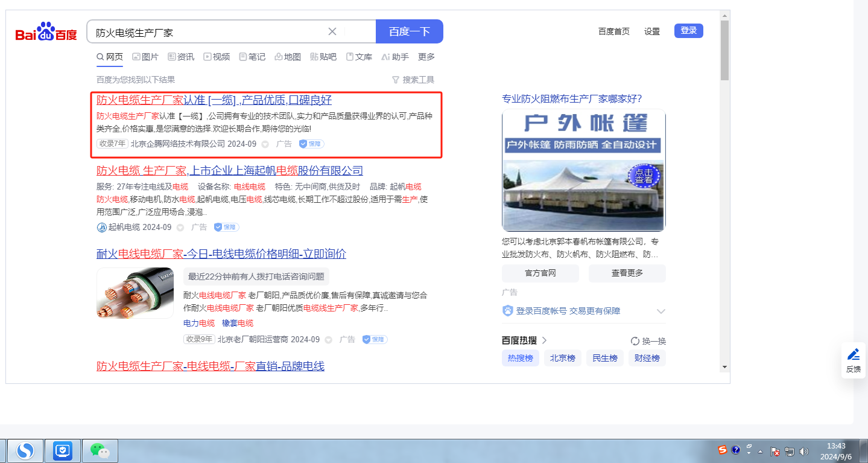Switch to the 图片 tab
This screenshot has width=868, height=463.
145,57
